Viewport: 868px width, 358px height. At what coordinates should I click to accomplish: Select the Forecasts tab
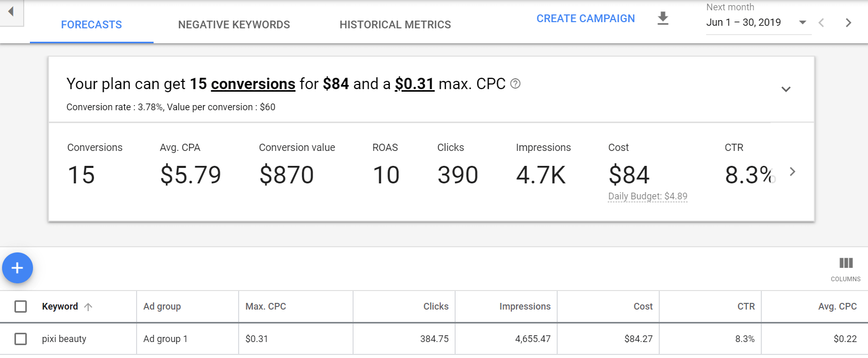tap(92, 25)
